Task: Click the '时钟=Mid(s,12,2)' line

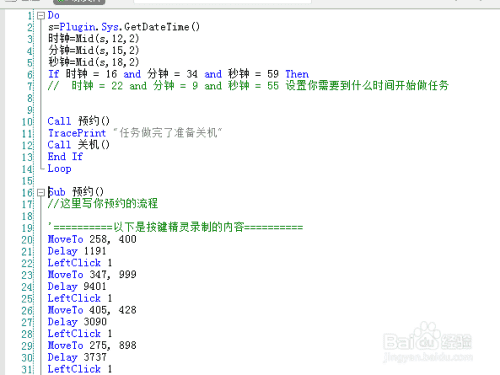Action: click(93, 39)
